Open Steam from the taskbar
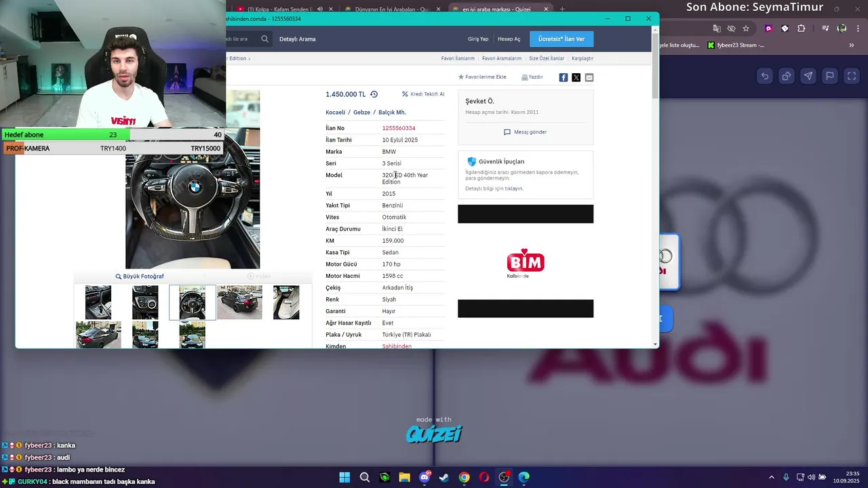Image resolution: width=868 pixels, height=488 pixels. point(444,477)
